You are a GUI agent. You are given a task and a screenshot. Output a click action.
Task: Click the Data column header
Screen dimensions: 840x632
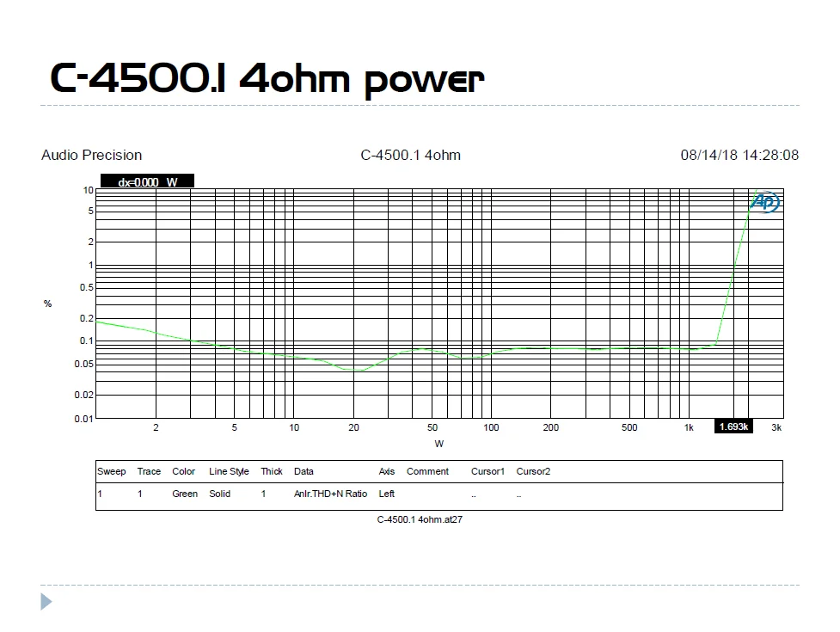(304, 471)
